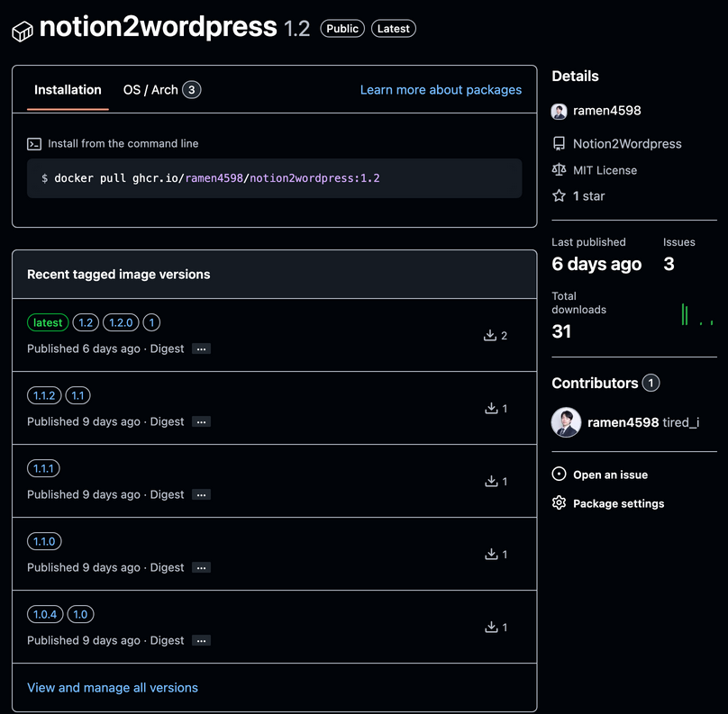The image size is (728, 714).
Task: Click the Issues count 3
Action: tap(669, 264)
